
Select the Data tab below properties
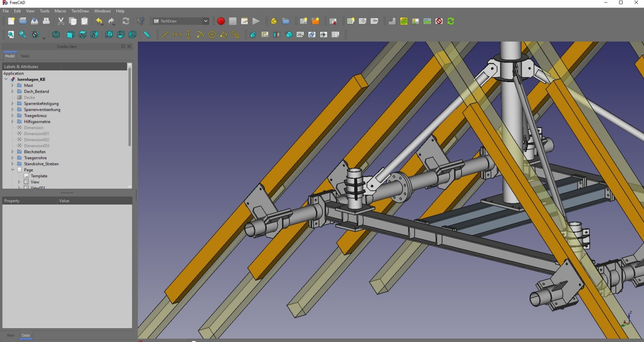coord(26,335)
